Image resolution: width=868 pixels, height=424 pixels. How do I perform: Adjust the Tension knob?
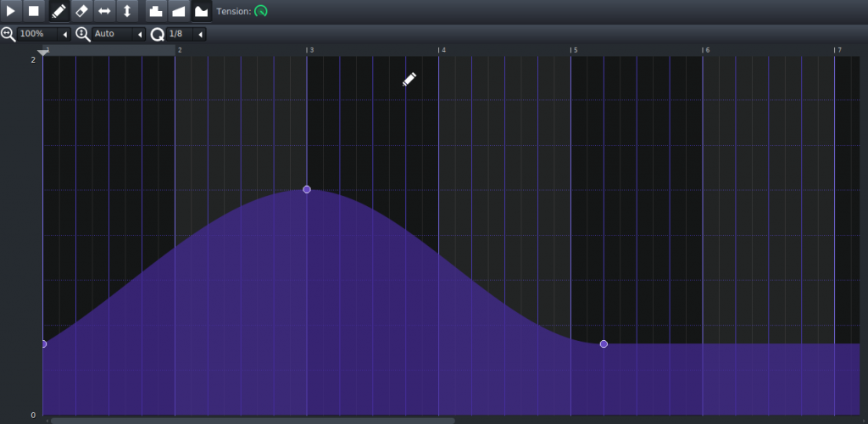point(261,10)
